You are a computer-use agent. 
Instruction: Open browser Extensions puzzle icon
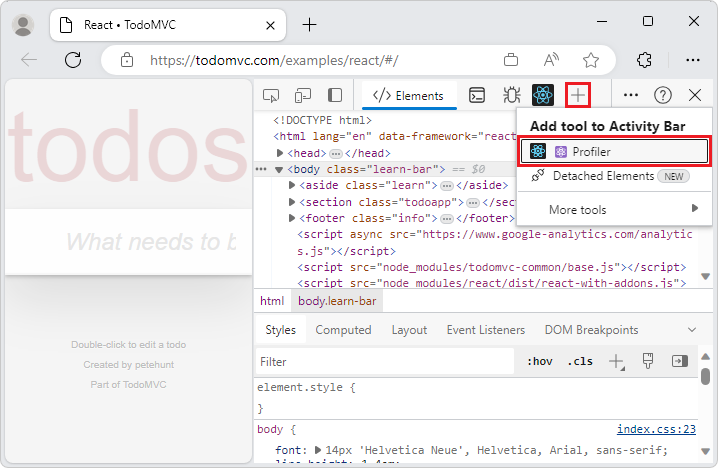[x=644, y=60]
